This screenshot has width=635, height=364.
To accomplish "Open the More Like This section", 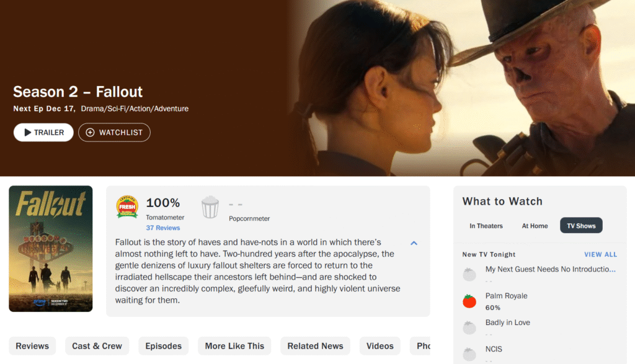I will tap(234, 346).
